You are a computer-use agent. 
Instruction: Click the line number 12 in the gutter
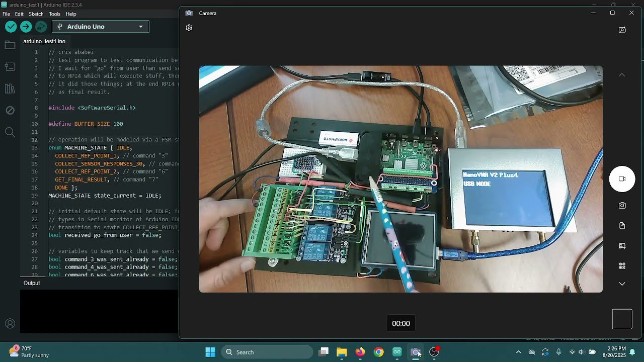point(35,140)
